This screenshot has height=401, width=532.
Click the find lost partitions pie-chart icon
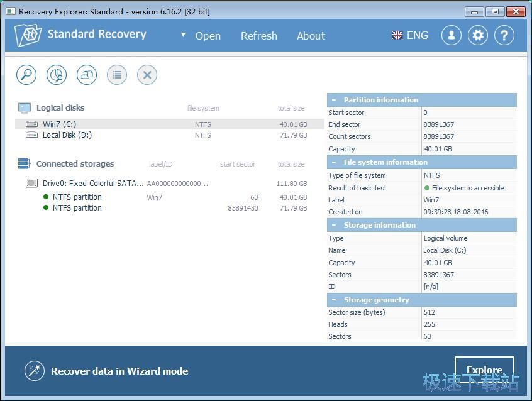[x=57, y=75]
